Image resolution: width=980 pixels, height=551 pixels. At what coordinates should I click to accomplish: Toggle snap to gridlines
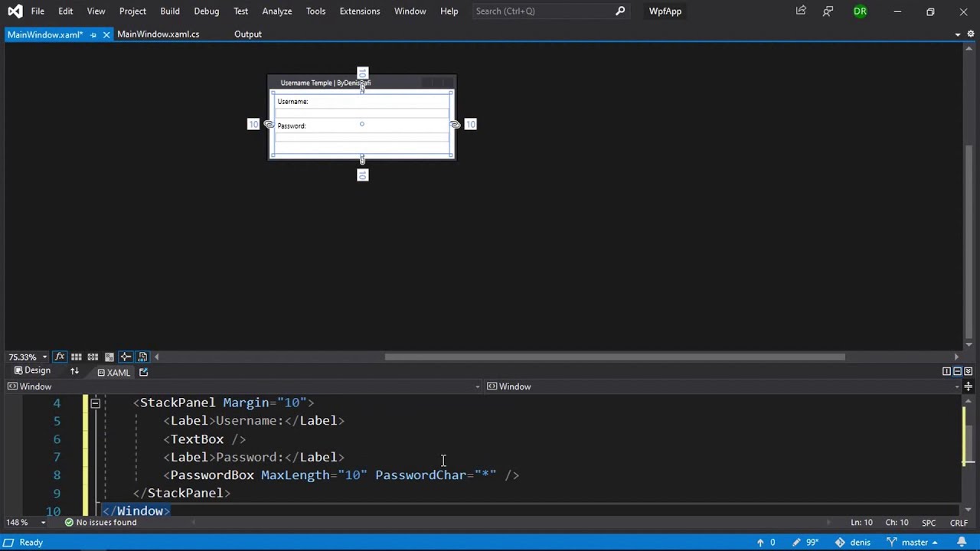click(x=93, y=357)
